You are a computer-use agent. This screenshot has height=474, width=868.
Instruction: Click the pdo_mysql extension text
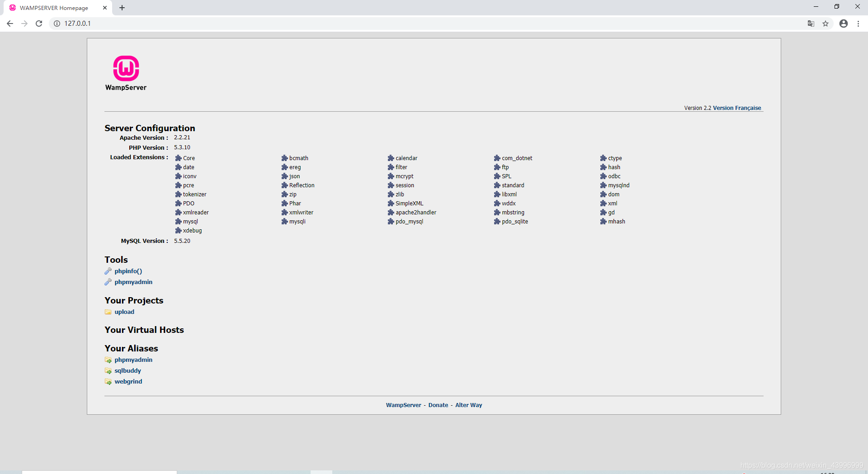coord(409,221)
